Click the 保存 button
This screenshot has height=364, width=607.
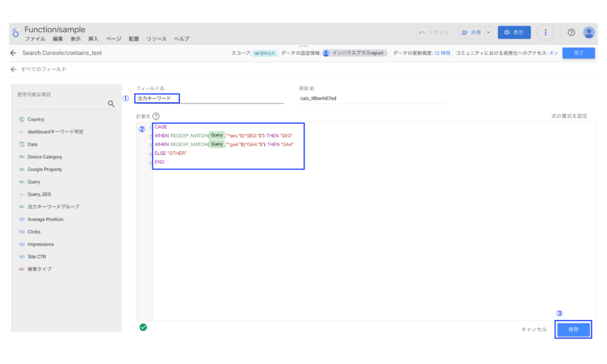(x=573, y=329)
